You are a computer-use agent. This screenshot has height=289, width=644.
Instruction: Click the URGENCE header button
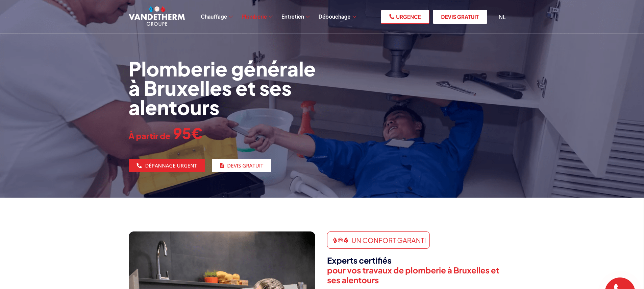click(405, 17)
